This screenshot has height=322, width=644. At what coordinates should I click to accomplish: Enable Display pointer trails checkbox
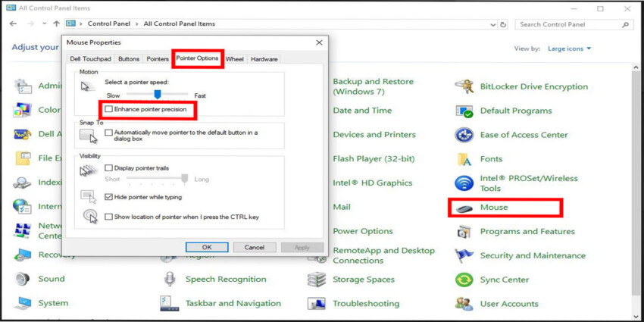[108, 168]
